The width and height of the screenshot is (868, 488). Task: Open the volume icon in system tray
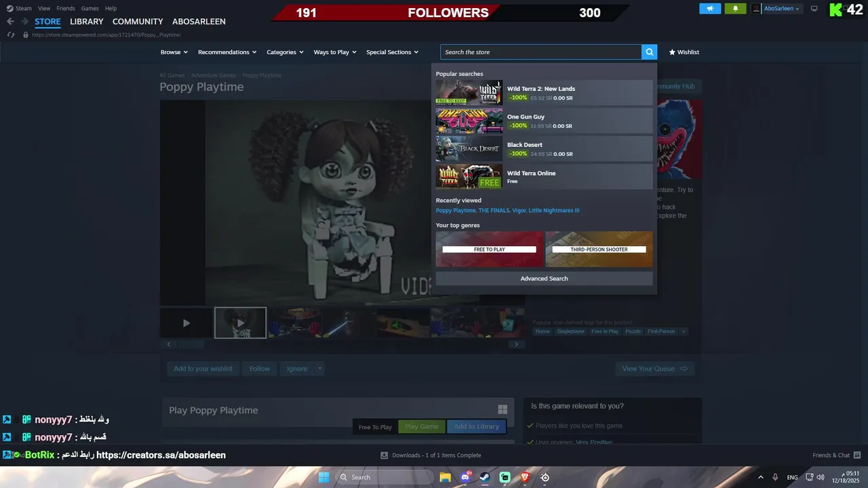[x=821, y=477]
